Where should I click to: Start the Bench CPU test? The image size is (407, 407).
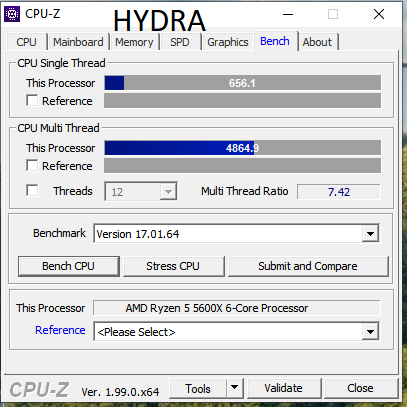coord(68,266)
